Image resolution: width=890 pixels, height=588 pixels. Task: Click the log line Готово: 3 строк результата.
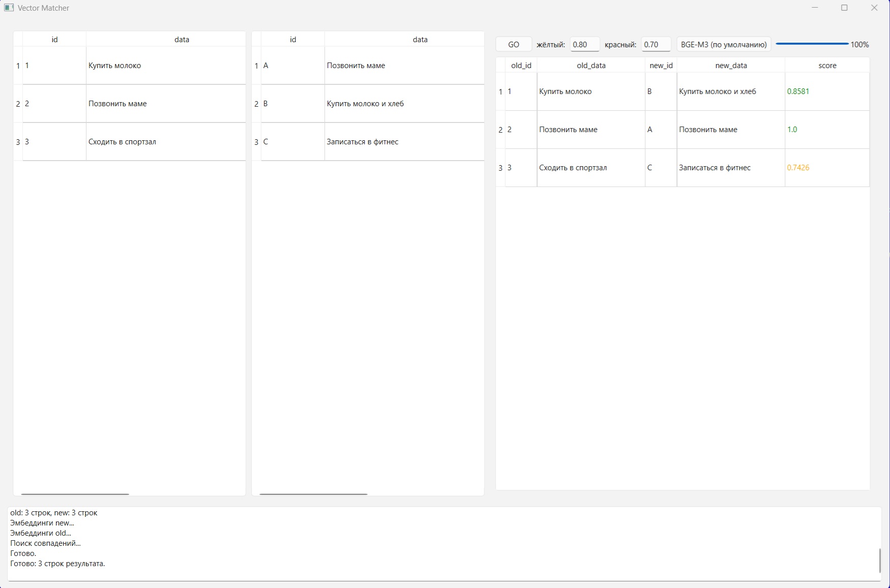[57, 564]
